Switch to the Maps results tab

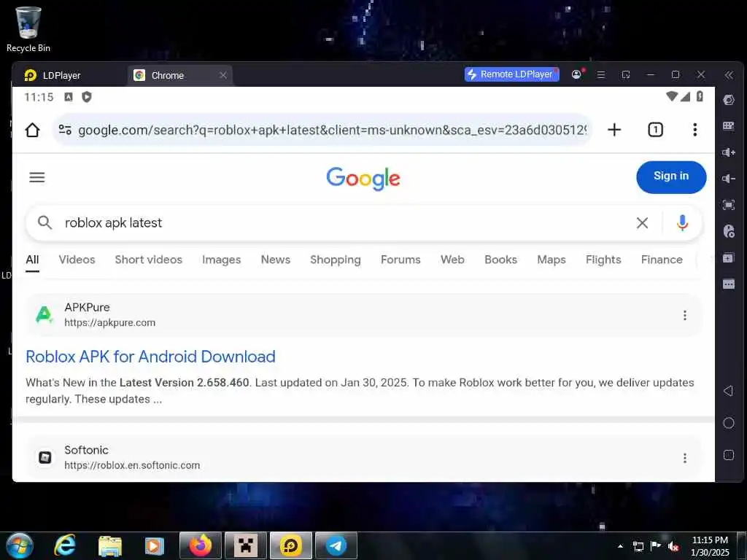[551, 260]
